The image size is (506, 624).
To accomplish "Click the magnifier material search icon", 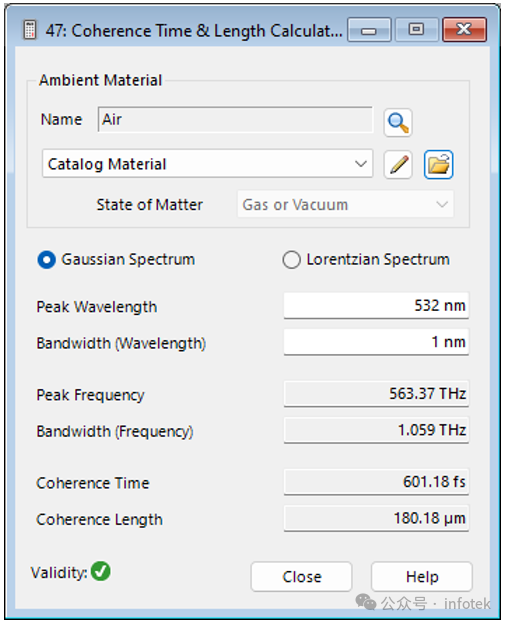I will [x=398, y=123].
